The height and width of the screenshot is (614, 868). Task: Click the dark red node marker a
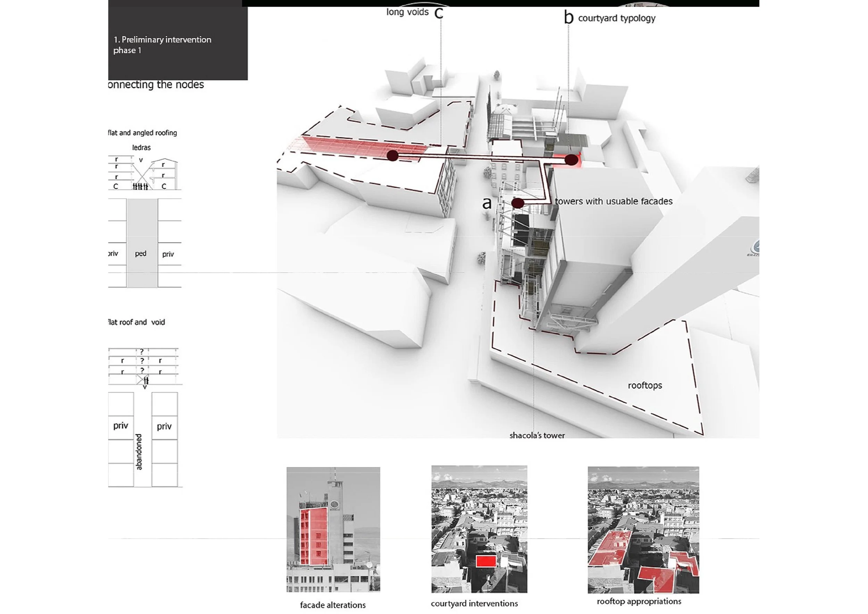517,203
